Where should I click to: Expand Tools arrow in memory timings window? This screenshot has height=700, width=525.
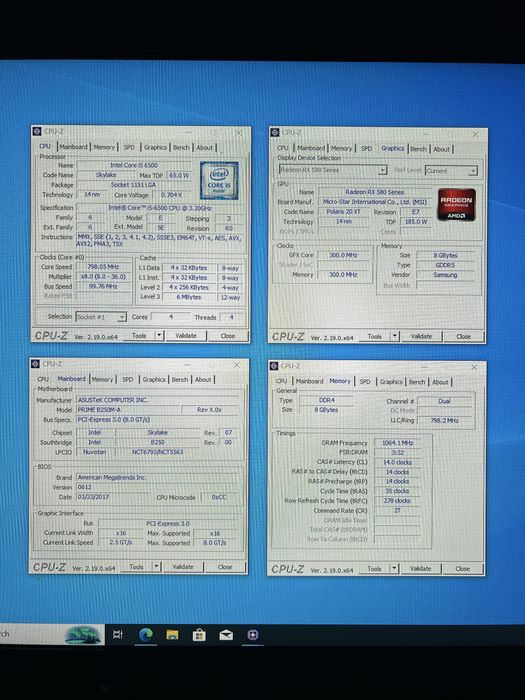point(394,568)
